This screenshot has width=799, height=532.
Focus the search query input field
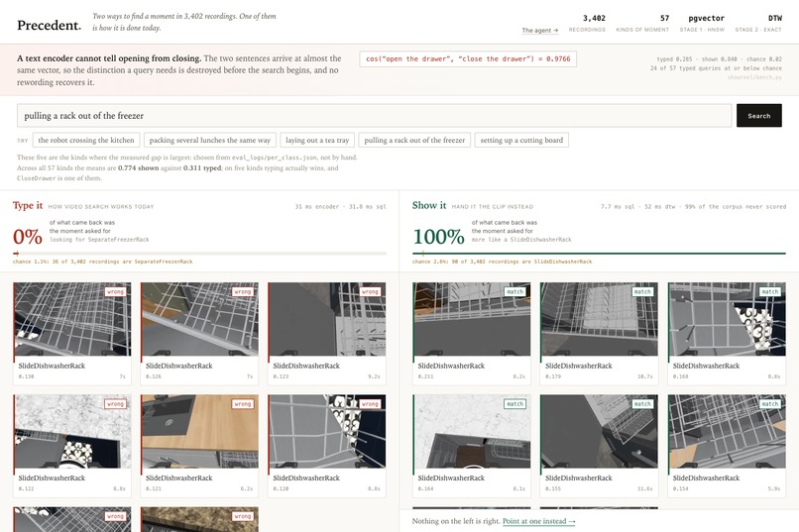[x=374, y=116]
